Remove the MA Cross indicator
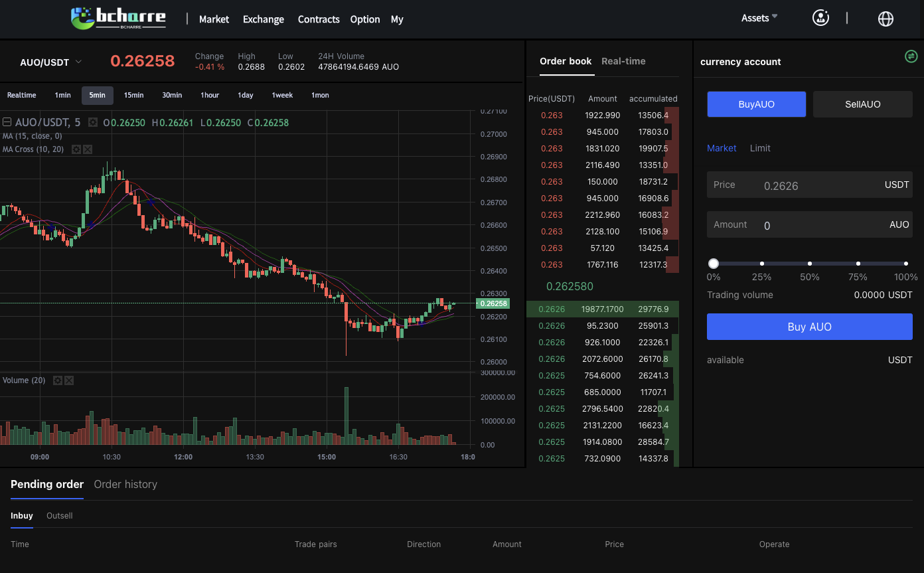The height and width of the screenshot is (573, 924). coord(87,149)
